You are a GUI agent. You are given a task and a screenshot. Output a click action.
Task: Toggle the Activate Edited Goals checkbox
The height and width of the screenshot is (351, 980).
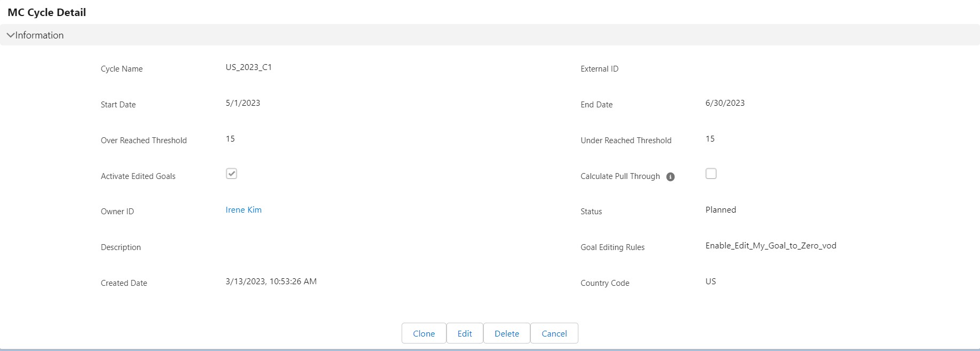[x=231, y=174]
